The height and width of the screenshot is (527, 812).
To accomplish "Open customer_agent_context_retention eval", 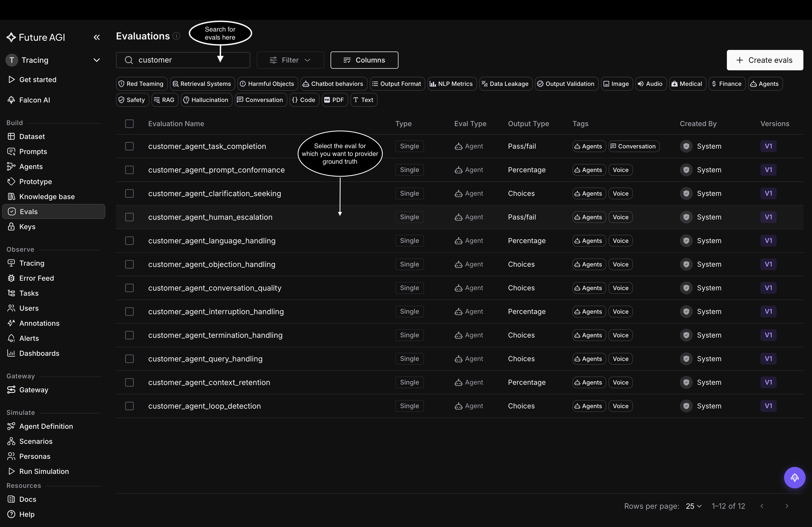I will [x=209, y=382].
